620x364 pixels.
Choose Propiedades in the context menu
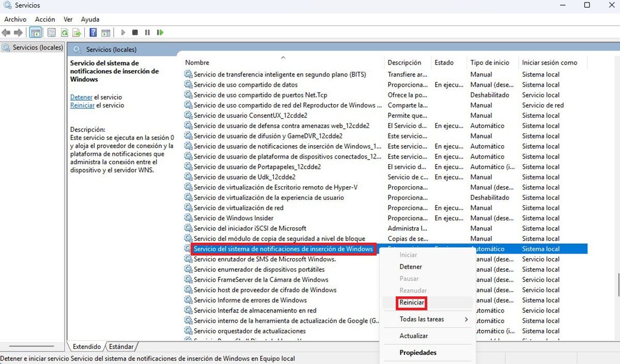pos(418,353)
